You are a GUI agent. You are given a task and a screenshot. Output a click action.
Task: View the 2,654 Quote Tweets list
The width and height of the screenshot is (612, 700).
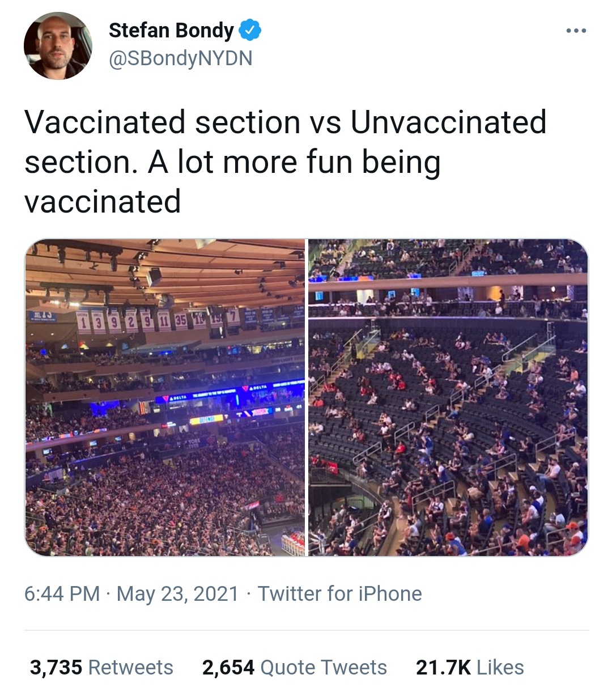[294, 667]
